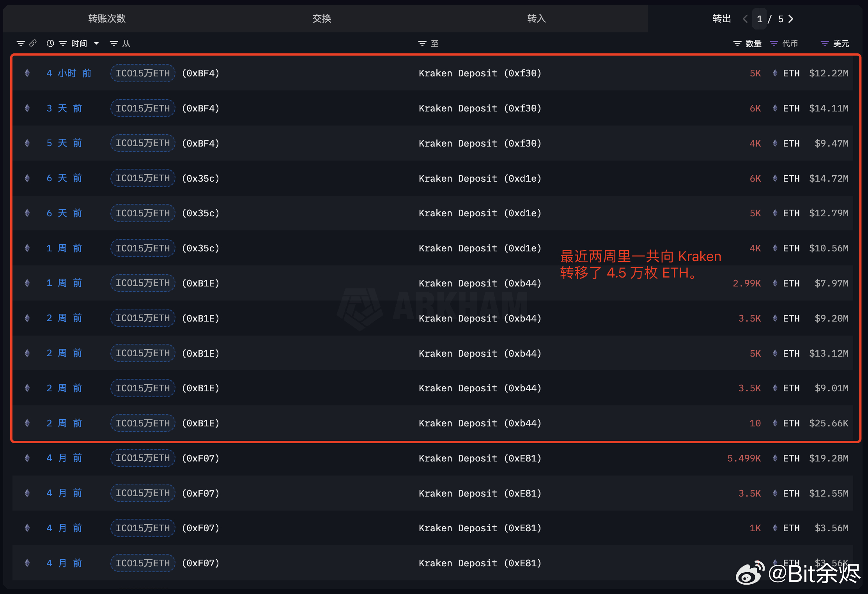Viewport: 868px width, 594px height.
Task: Open Kraken Deposit (0xE81) in $19.28M row
Action: (480, 458)
